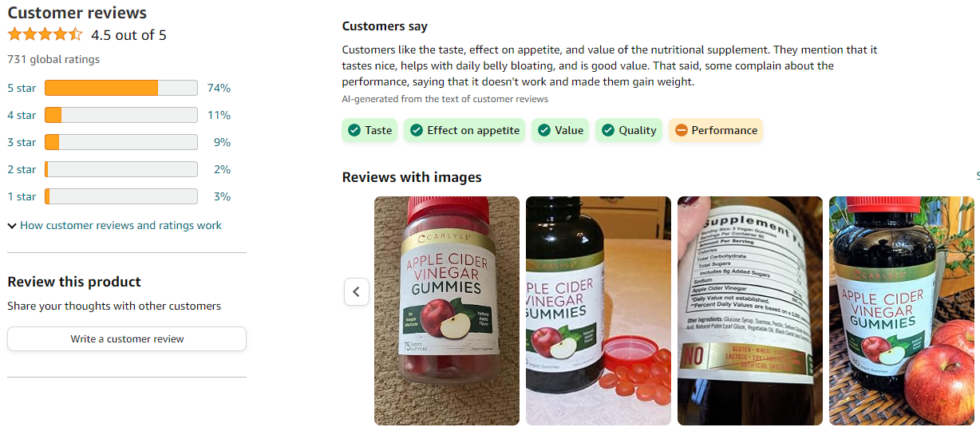Image resolution: width=980 pixels, height=435 pixels.
Task: Open first review image of gummies bottle
Action: (447, 310)
